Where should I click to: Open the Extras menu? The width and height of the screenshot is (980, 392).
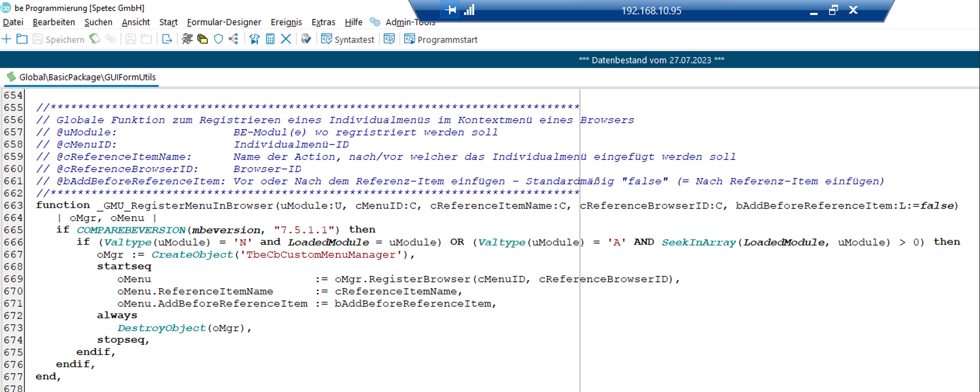tap(323, 22)
